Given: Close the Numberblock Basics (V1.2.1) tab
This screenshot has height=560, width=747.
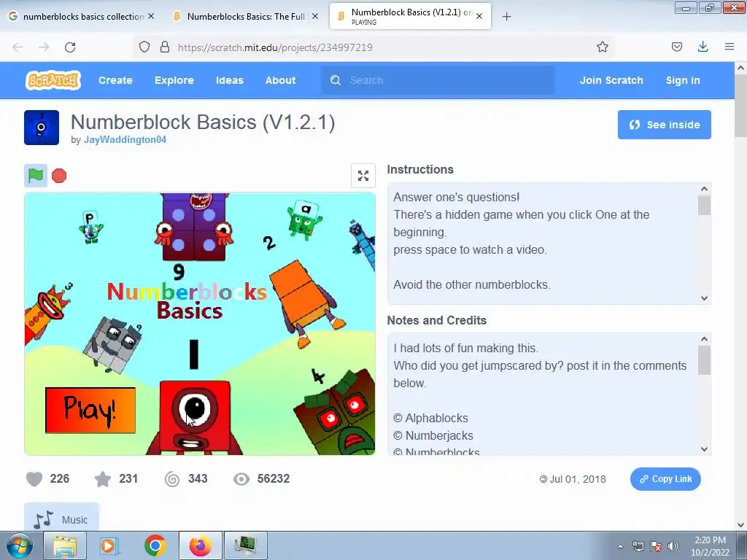Looking at the screenshot, I should [x=479, y=16].
